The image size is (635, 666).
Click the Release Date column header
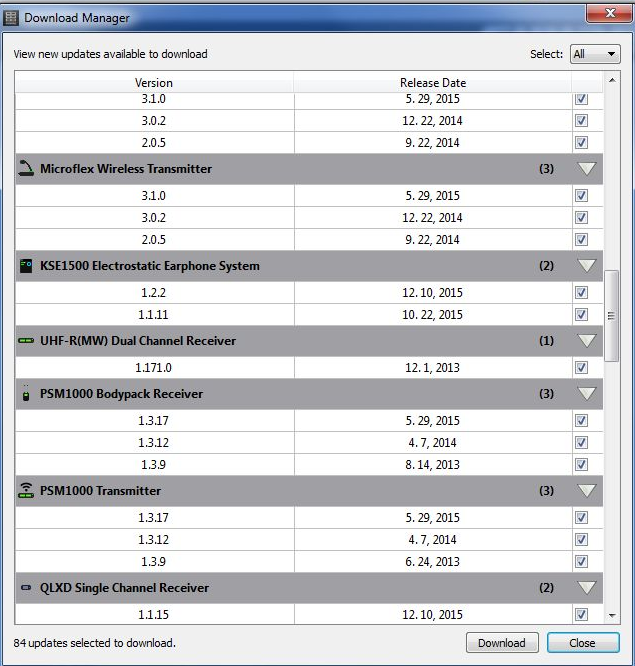pyautogui.click(x=433, y=82)
